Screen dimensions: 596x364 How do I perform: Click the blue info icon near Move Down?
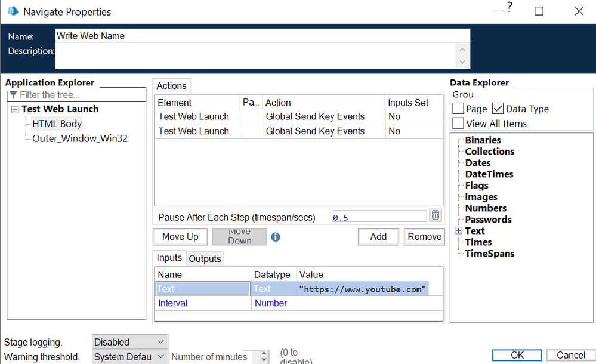276,237
